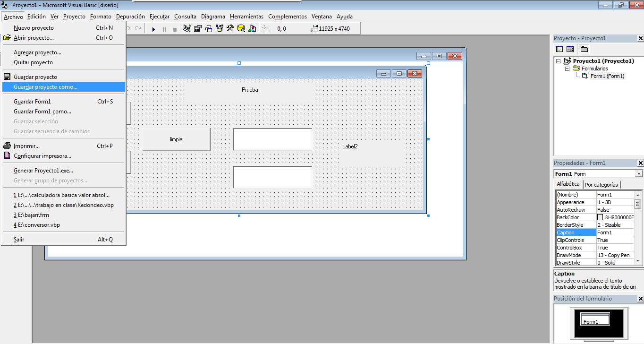Viewport: 644px width, 344px height.
Task: Close the Propiedades - Form1 panel
Action: point(640,163)
